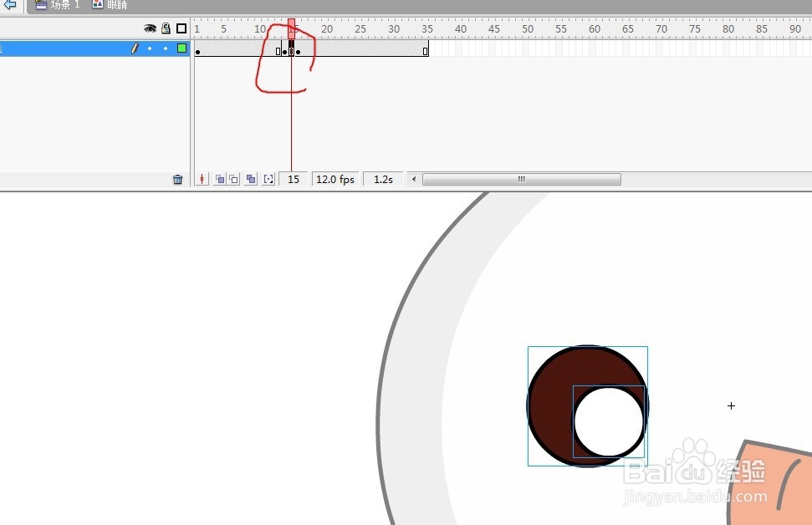
Task: Delete layer using the trash icon
Action: pyautogui.click(x=177, y=179)
